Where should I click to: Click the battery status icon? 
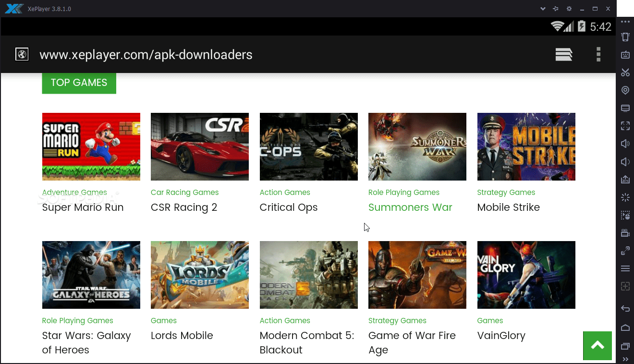pos(582,26)
